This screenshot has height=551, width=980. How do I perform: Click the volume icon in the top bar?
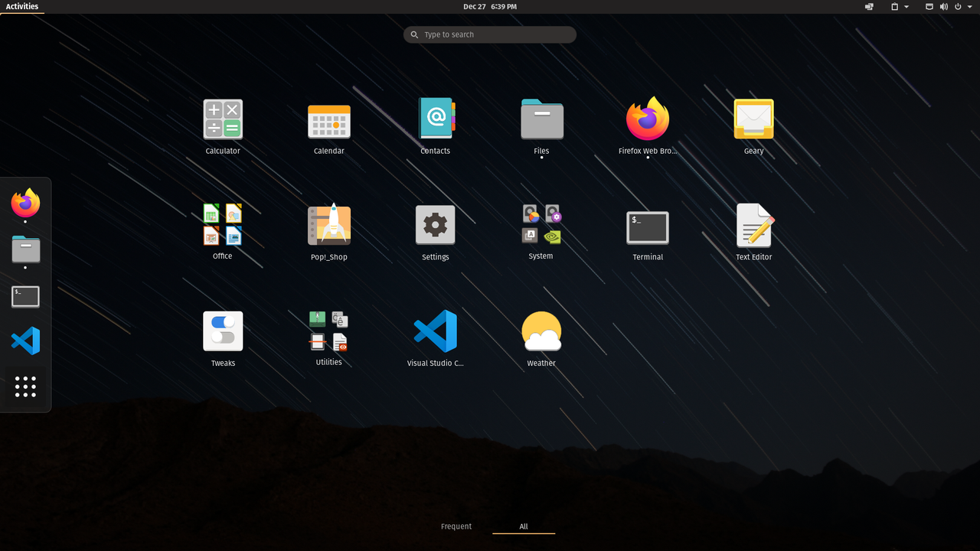(x=944, y=6)
